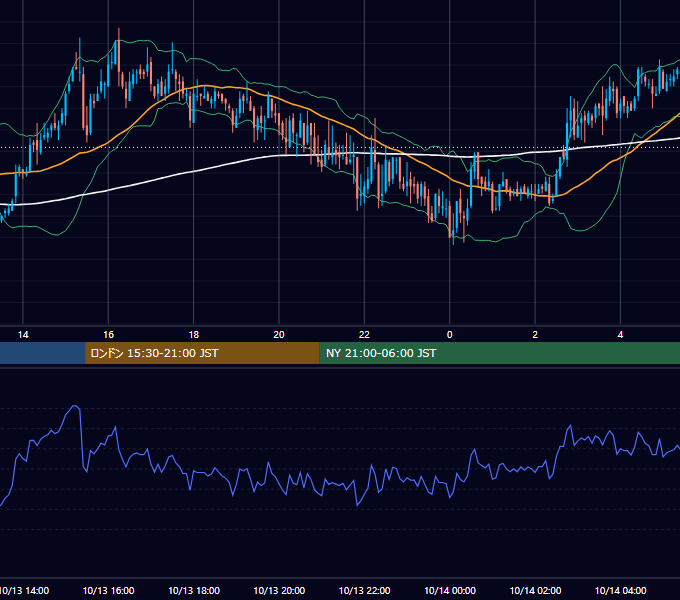This screenshot has width=680, height=600.
Task: Click the 10/13 18:00 indicator axis label
Action: (x=194, y=591)
